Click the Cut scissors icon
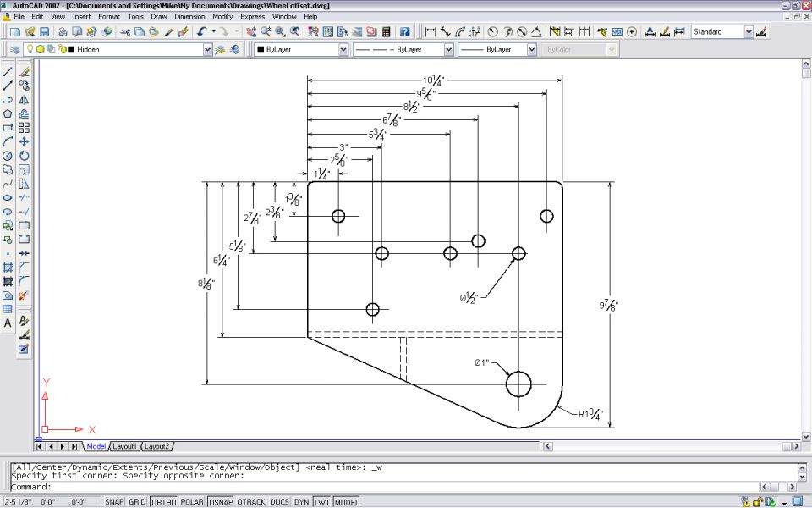 [125, 32]
